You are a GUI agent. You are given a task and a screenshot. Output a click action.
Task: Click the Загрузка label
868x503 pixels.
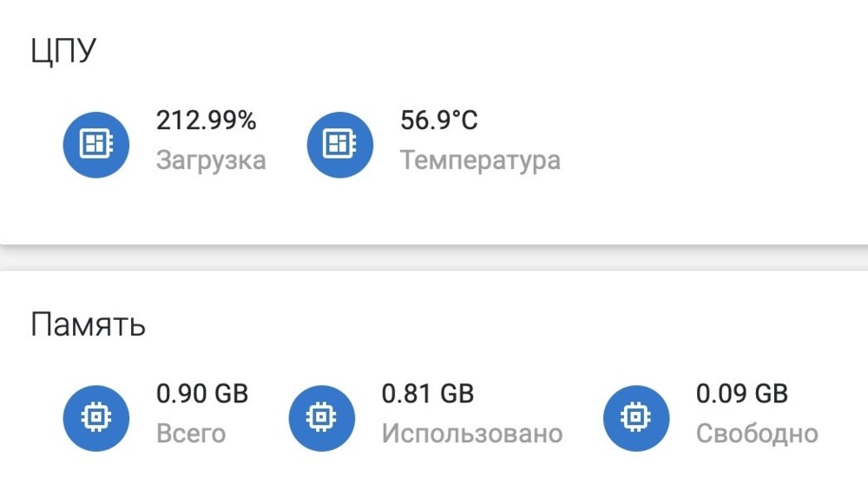(x=211, y=161)
